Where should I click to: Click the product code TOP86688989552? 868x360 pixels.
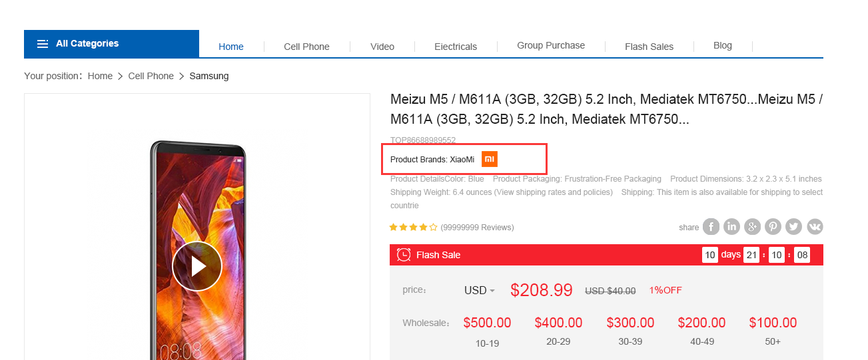[423, 140]
